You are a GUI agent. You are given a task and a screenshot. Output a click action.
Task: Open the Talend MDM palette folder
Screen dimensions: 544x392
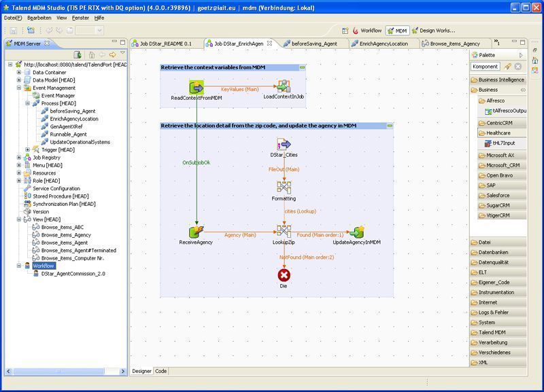coord(498,332)
